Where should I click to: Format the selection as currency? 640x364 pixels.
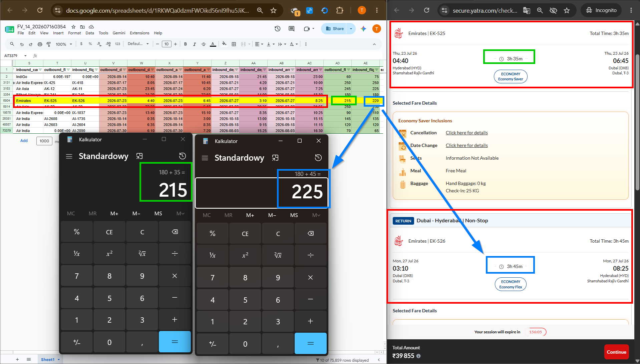pyautogui.click(x=81, y=44)
